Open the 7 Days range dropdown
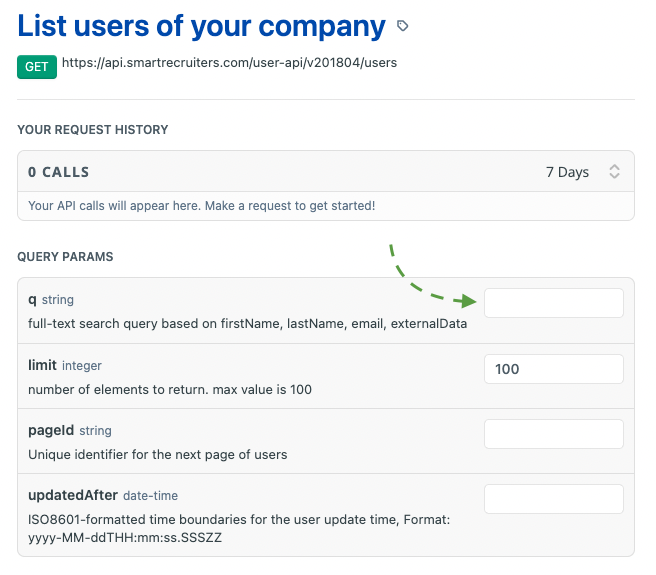The height and width of the screenshot is (575, 656). point(582,172)
